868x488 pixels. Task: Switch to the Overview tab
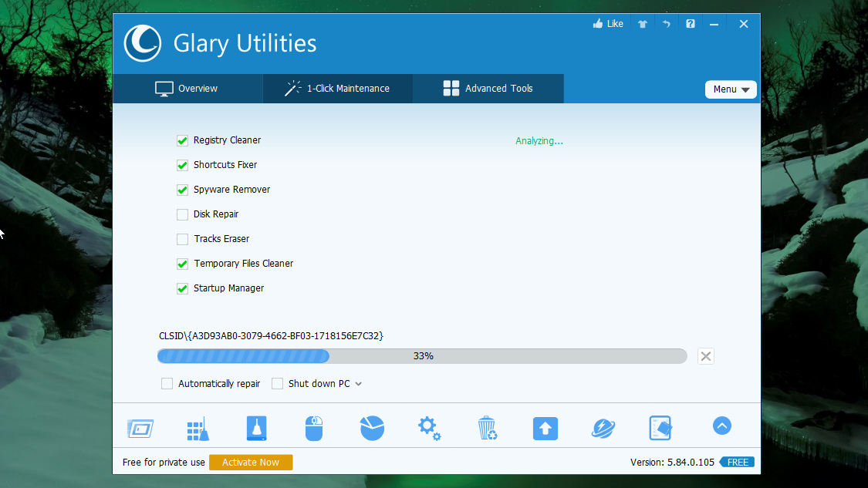coord(187,89)
